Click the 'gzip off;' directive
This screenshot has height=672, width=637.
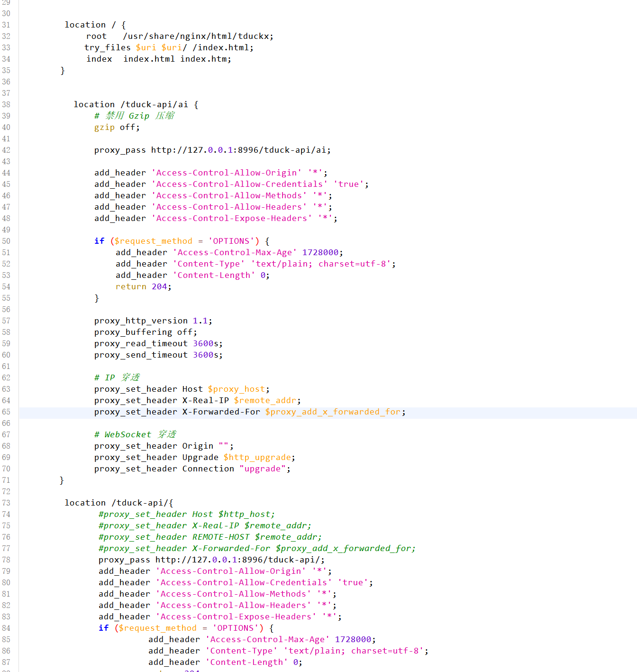tap(117, 127)
